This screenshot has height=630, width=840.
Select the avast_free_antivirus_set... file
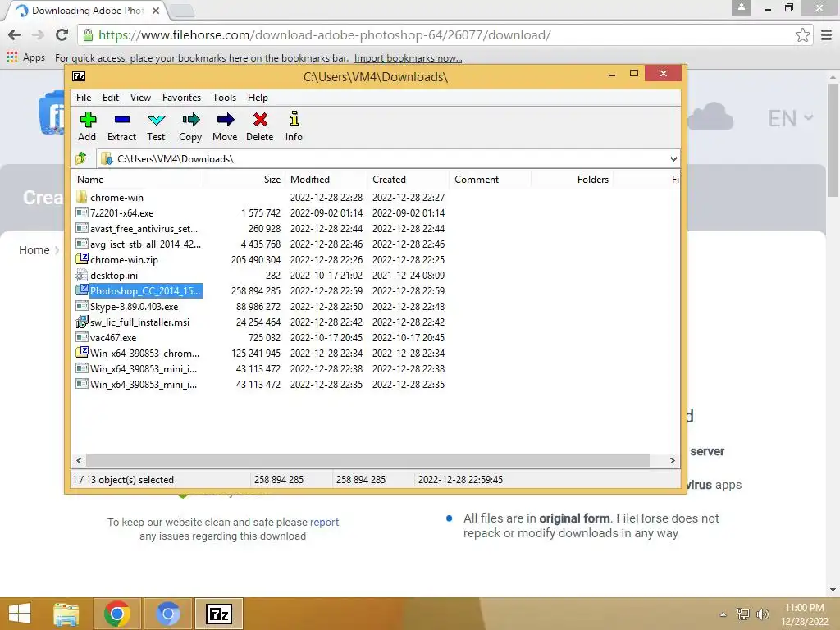[144, 228]
